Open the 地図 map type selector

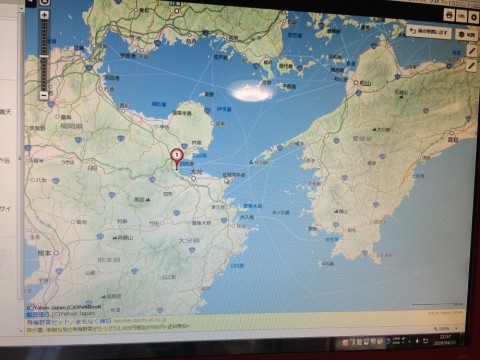click(467, 34)
